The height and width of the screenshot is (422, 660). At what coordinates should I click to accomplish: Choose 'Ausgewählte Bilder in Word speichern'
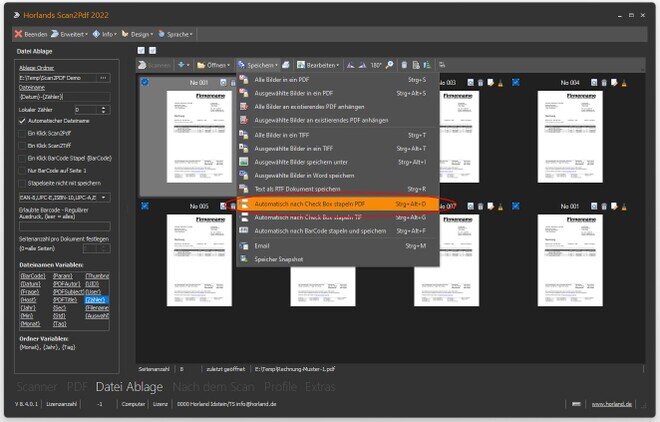(x=338, y=175)
